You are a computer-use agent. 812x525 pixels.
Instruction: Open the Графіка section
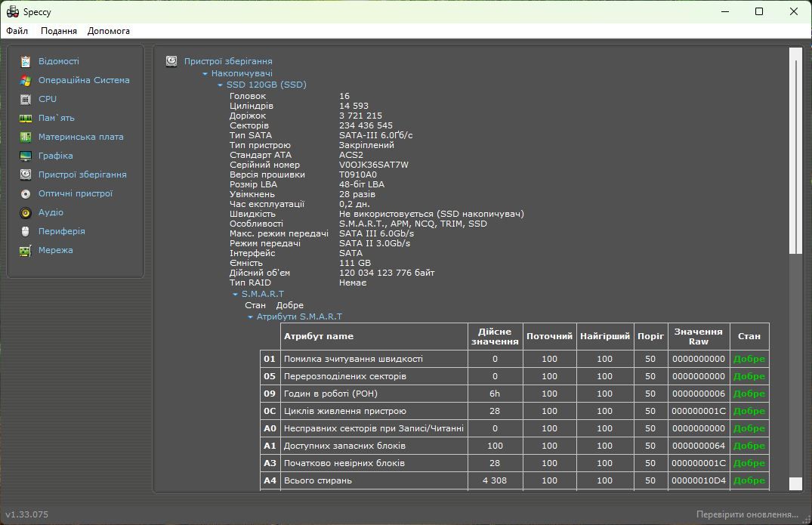[55, 156]
